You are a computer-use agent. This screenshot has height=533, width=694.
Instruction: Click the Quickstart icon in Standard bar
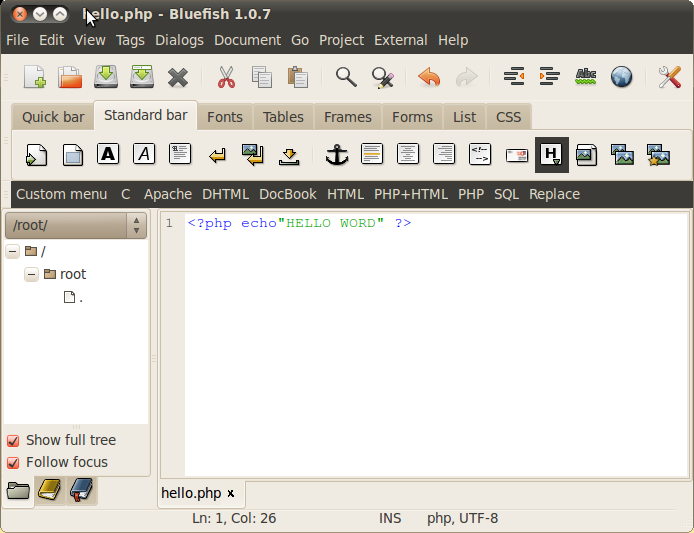coord(36,155)
